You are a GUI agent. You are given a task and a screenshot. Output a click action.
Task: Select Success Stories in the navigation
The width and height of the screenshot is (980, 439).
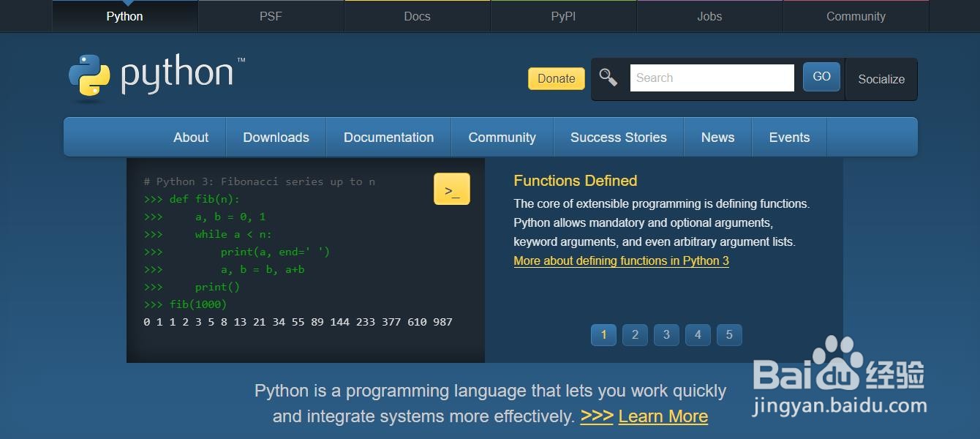pyautogui.click(x=618, y=137)
